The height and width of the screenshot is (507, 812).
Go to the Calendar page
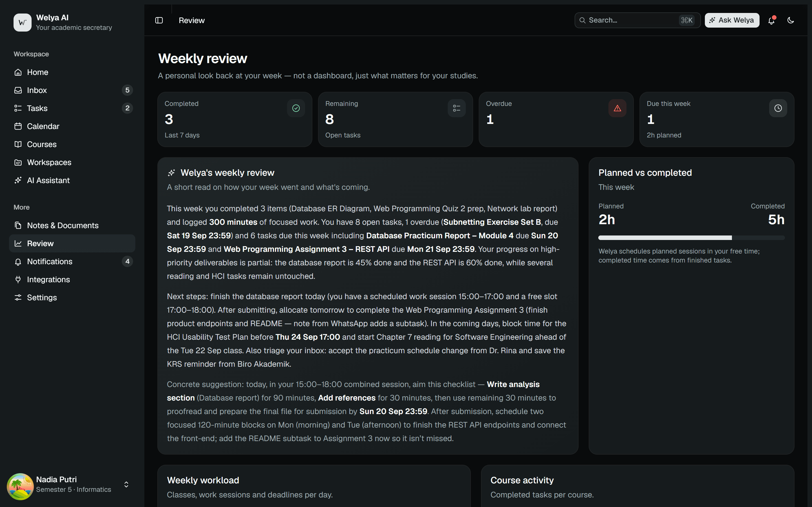[72, 126]
